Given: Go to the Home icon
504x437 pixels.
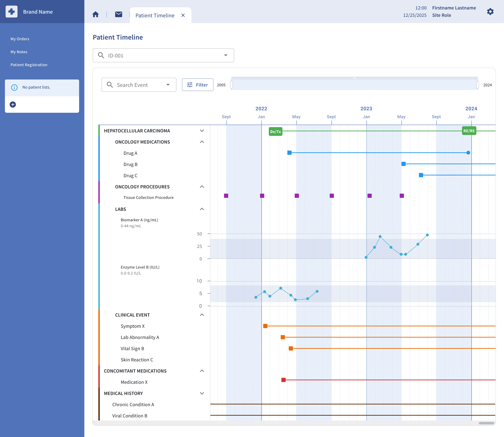Looking at the screenshot, I should [96, 14].
